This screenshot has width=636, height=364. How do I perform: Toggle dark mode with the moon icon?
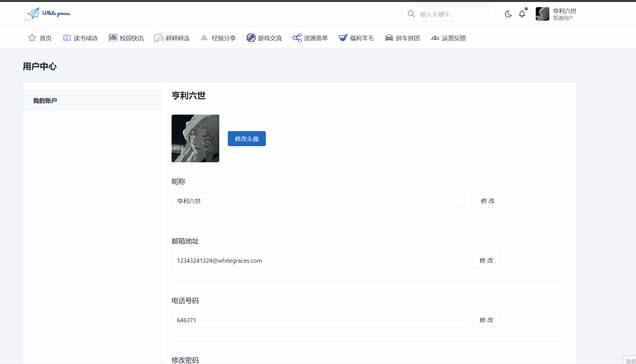(x=508, y=14)
